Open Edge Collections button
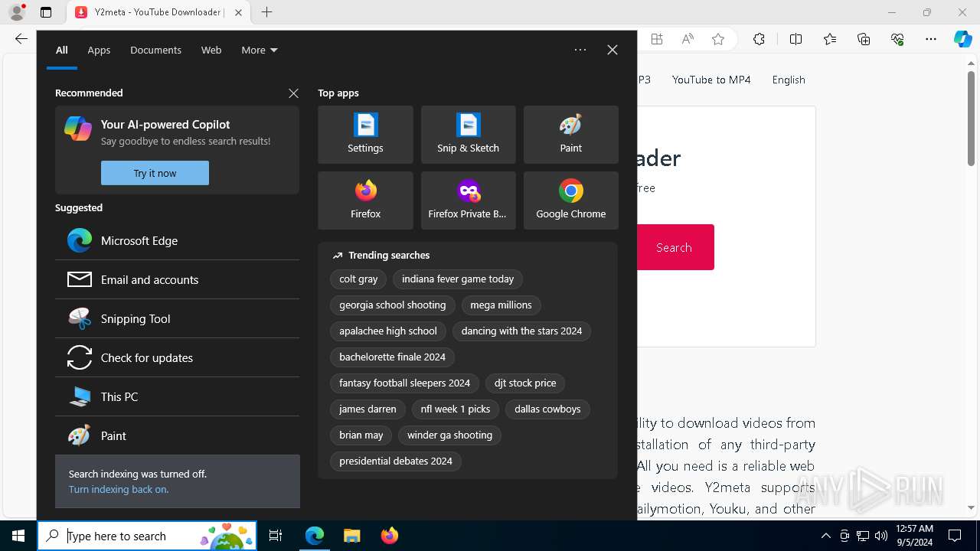This screenshot has height=551, width=980. [x=864, y=39]
